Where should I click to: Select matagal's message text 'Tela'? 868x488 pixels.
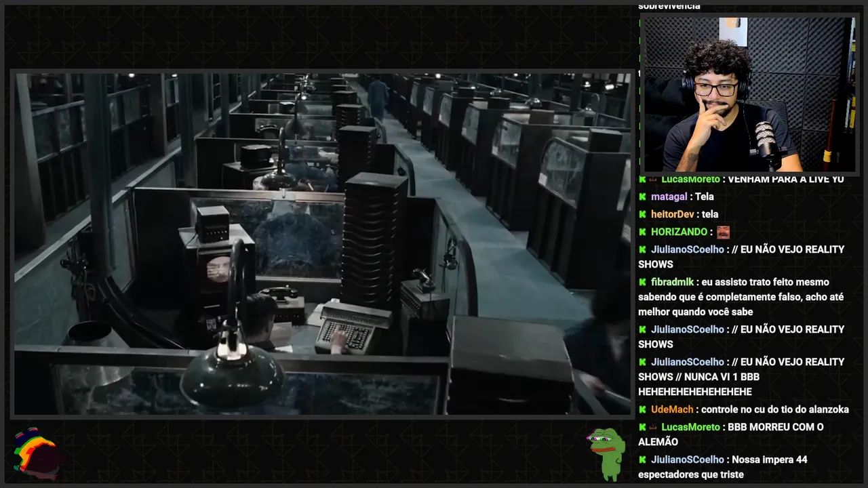705,197
